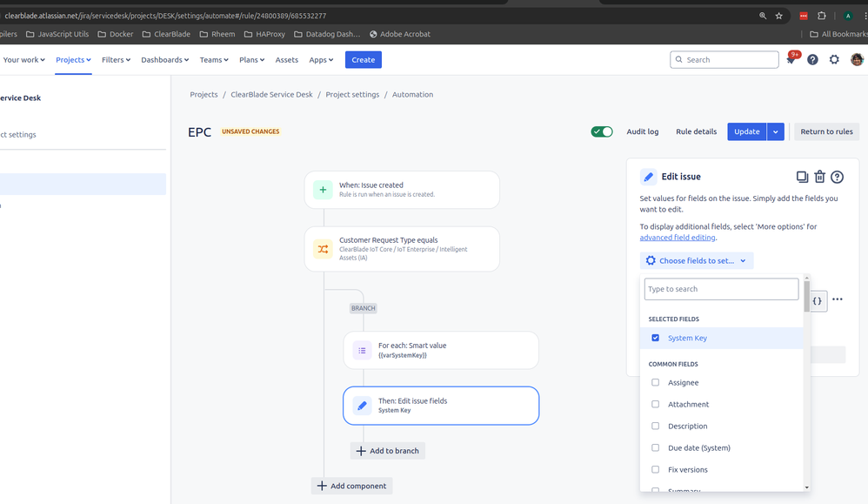Insert smart value with the curly braces button
This screenshot has width=868, height=504.
pyautogui.click(x=818, y=301)
